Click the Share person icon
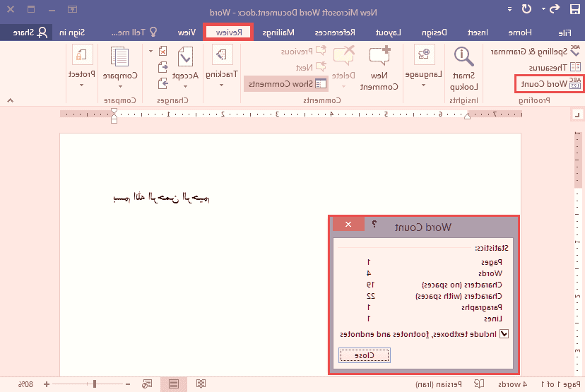 click(43, 32)
